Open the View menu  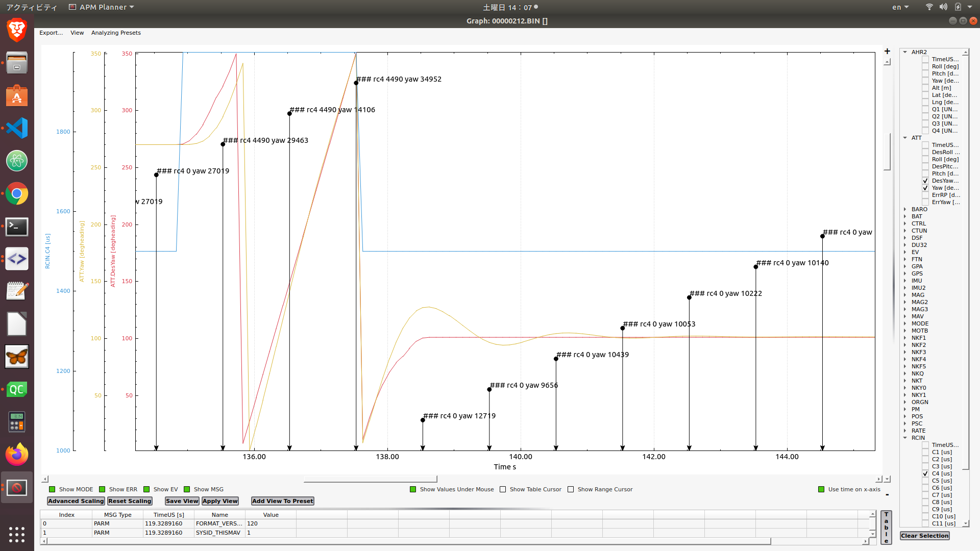click(x=77, y=33)
